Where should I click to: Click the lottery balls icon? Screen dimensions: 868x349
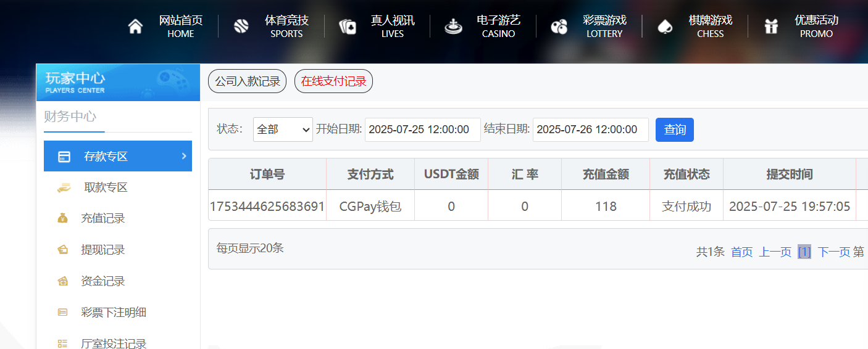click(559, 27)
